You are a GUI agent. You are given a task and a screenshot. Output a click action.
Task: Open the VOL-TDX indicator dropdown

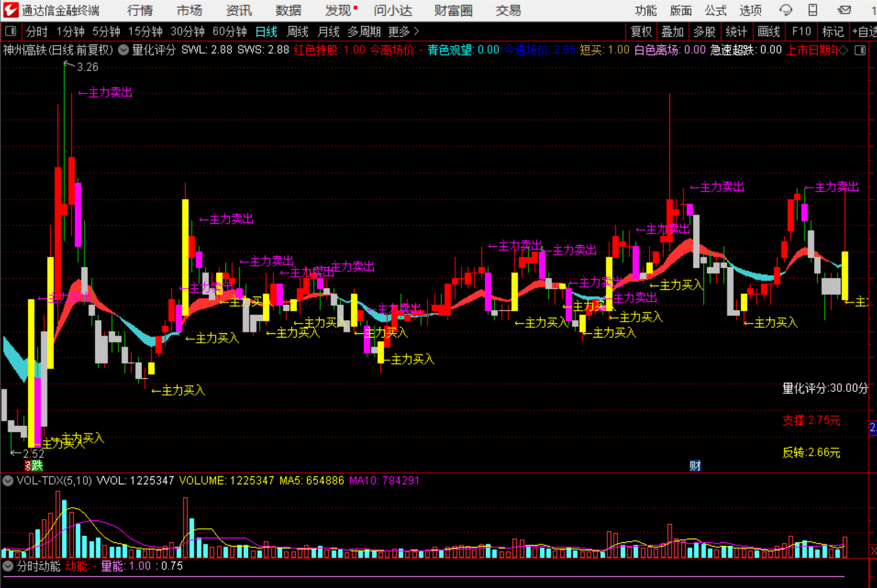point(8,481)
